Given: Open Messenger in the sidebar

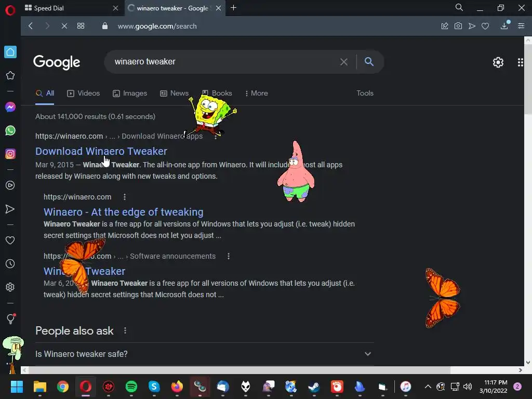Looking at the screenshot, I should pyautogui.click(x=10, y=107).
